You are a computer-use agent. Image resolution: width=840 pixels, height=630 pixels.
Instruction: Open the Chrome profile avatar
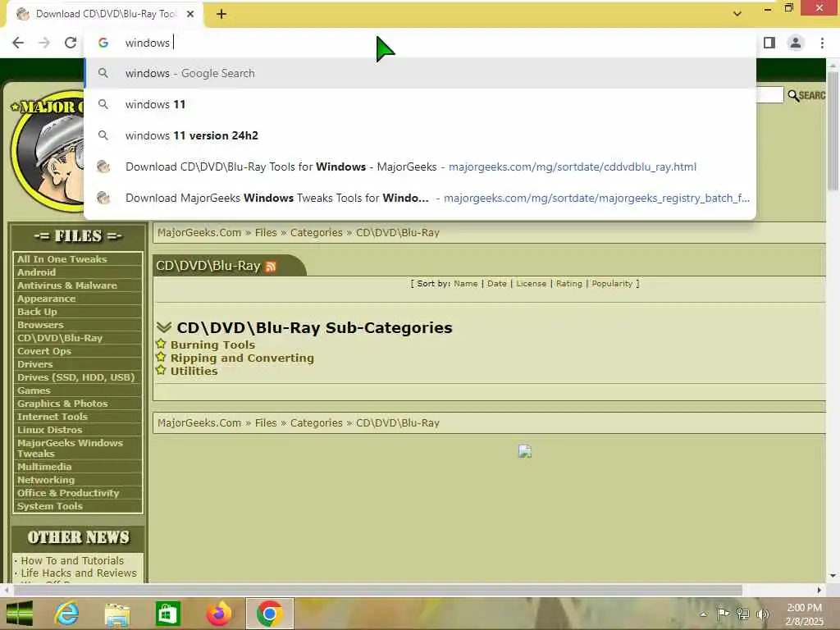pos(796,43)
